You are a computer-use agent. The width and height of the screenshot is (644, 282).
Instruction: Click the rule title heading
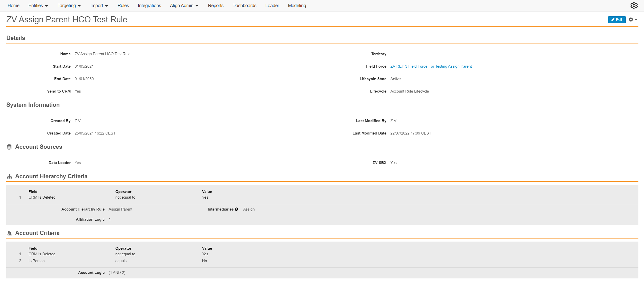tap(67, 20)
